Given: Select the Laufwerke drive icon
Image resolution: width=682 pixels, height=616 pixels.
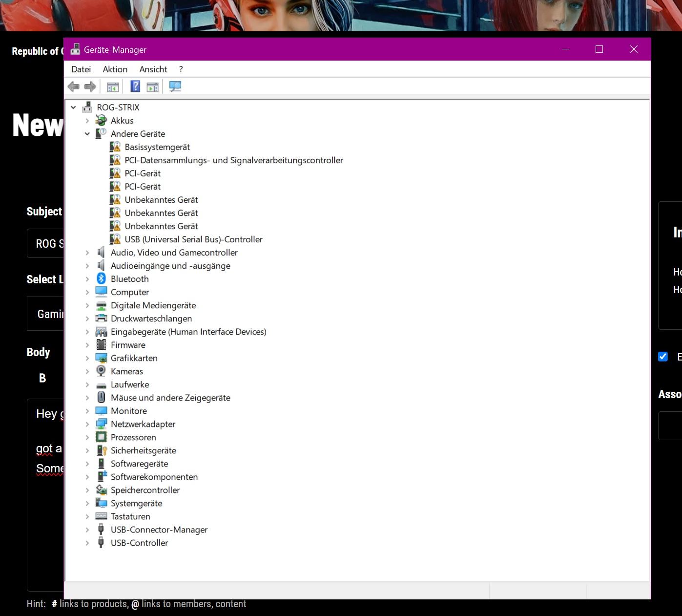Looking at the screenshot, I should point(101,384).
